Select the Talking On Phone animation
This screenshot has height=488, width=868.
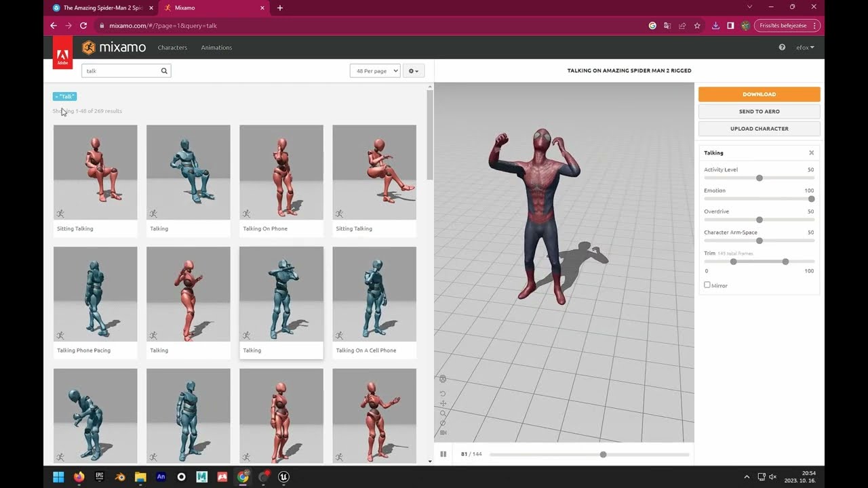(281, 181)
